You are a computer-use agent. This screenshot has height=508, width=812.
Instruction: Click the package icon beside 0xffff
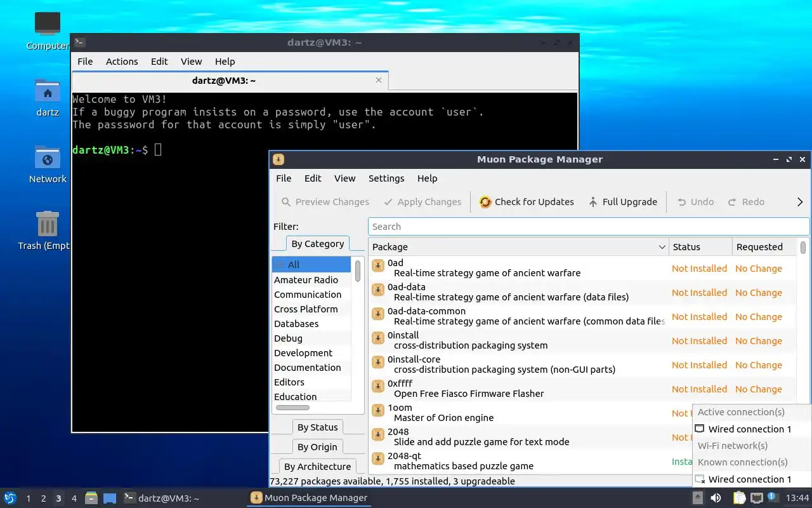[x=378, y=386]
